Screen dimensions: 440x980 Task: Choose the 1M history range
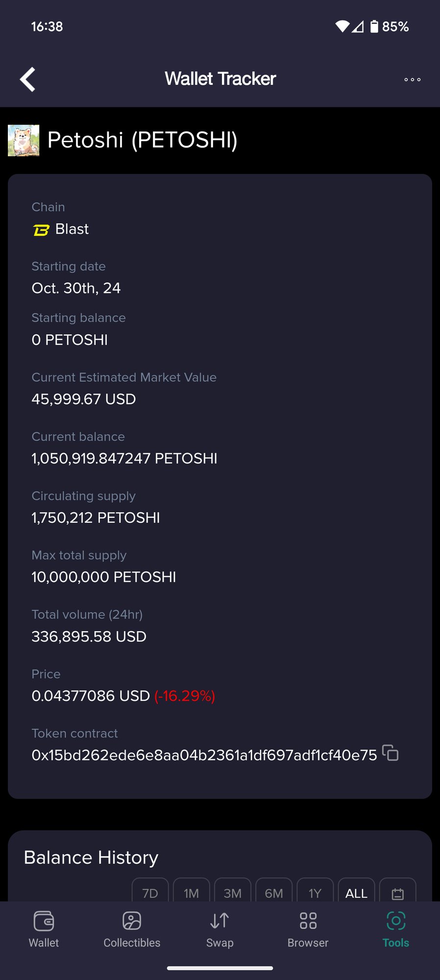pyautogui.click(x=191, y=892)
